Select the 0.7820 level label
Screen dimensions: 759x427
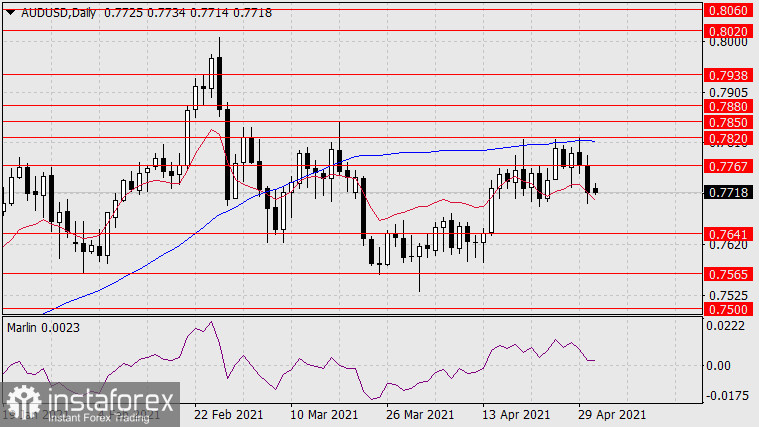[x=728, y=138]
